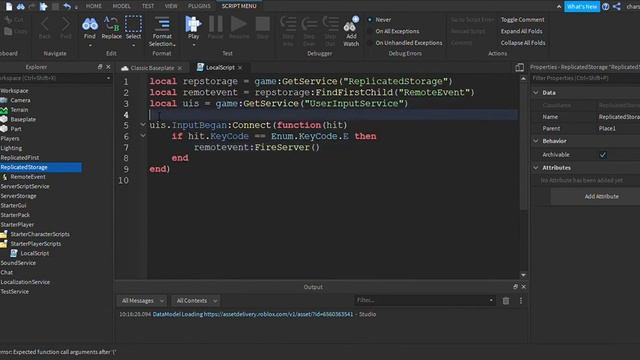Switch to the Classic Baseplate tab
This screenshot has width=640, height=360.
[152, 68]
